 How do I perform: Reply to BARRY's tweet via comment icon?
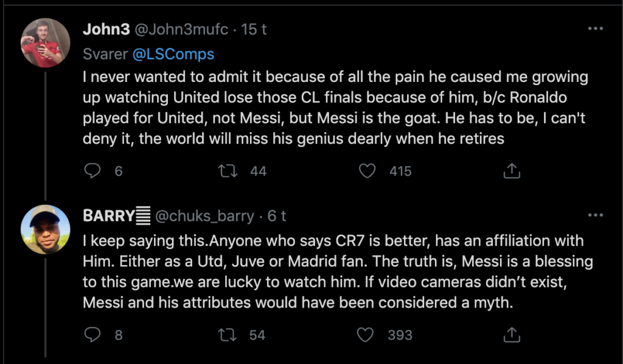tap(92, 335)
